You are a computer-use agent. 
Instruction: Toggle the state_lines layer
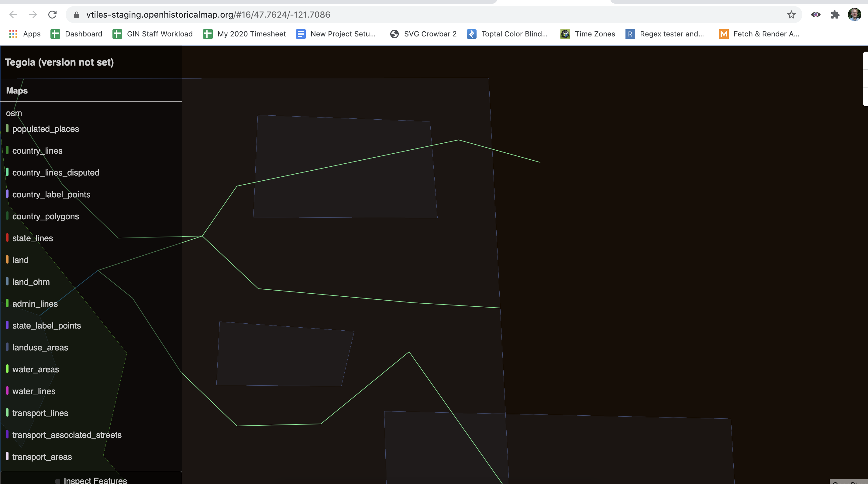click(x=30, y=238)
